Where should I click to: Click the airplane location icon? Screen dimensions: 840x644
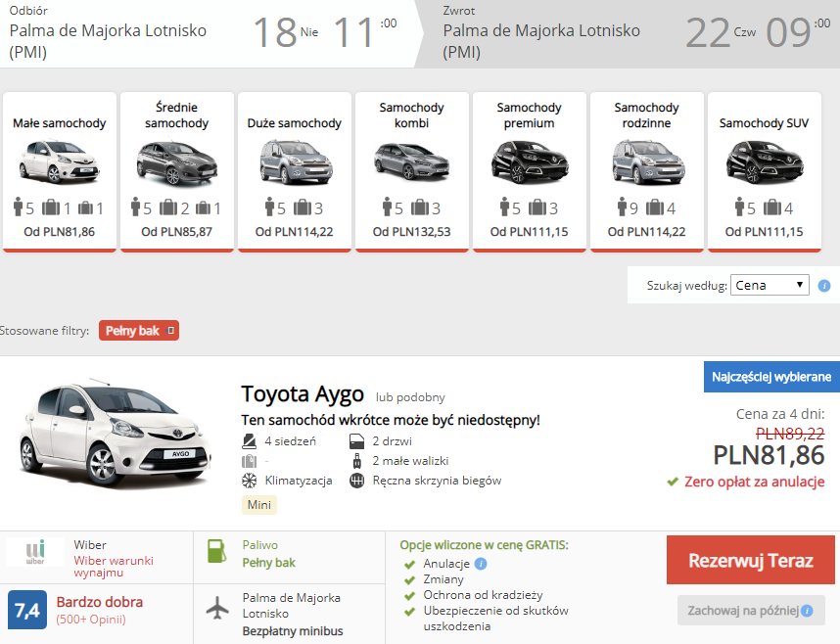217,608
